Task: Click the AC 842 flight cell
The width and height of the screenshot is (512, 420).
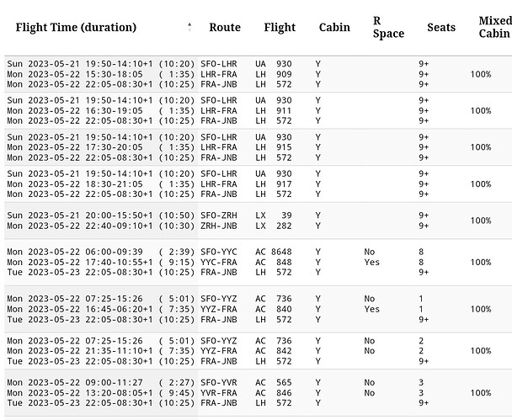Action: tap(274, 351)
